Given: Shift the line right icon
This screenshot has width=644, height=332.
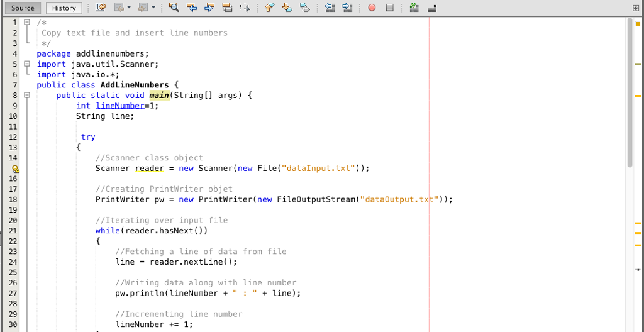Looking at the screenshot, I should (347, 8).
